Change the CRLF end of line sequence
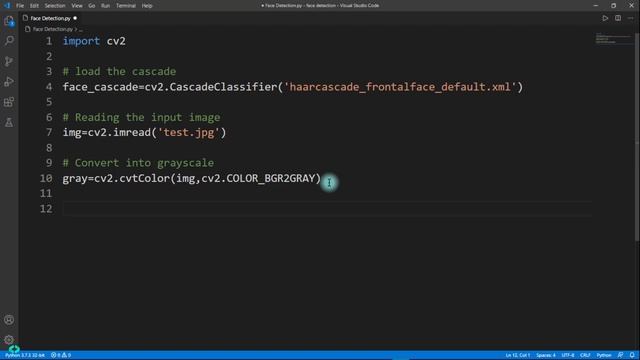This screenshot has height=360, width=640. pos(585,355)
